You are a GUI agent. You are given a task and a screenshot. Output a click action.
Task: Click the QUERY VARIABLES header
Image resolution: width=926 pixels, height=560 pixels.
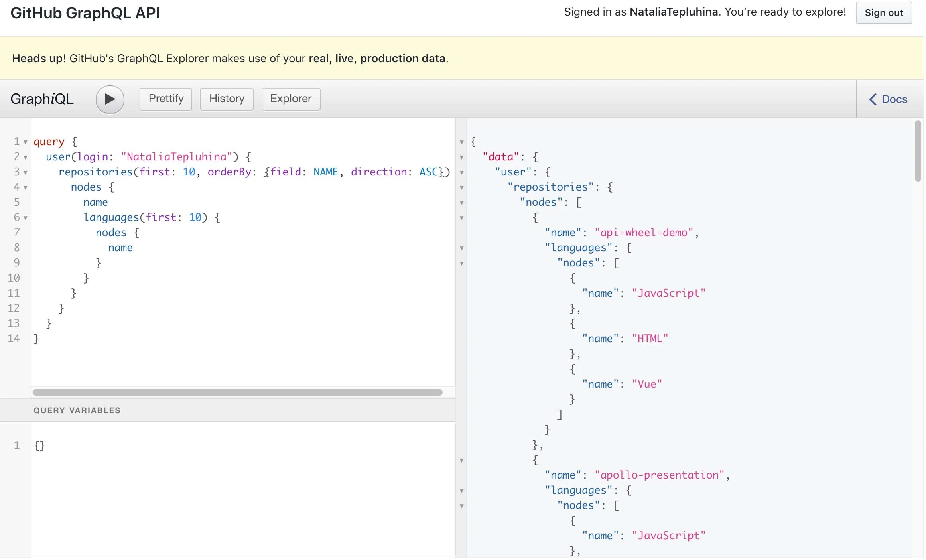pyautogui.click(x=77, y=410)
